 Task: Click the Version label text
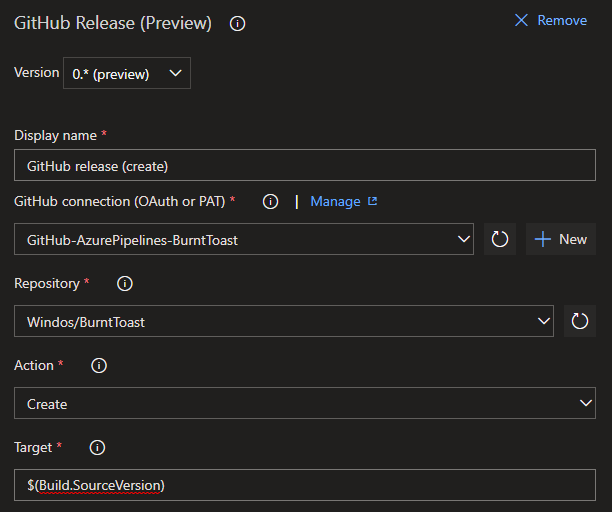(37, 73)
